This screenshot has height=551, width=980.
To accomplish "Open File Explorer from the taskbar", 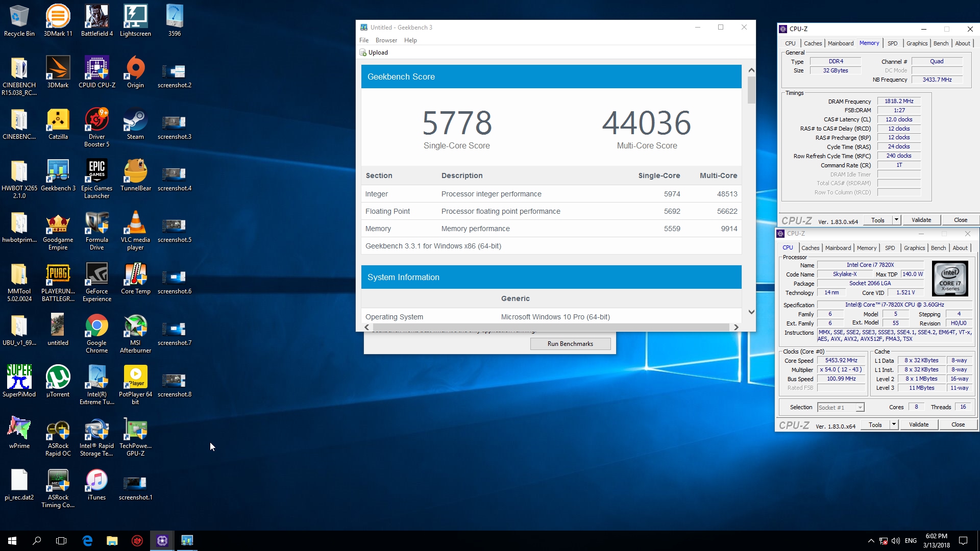I will (x=112, y=541).
